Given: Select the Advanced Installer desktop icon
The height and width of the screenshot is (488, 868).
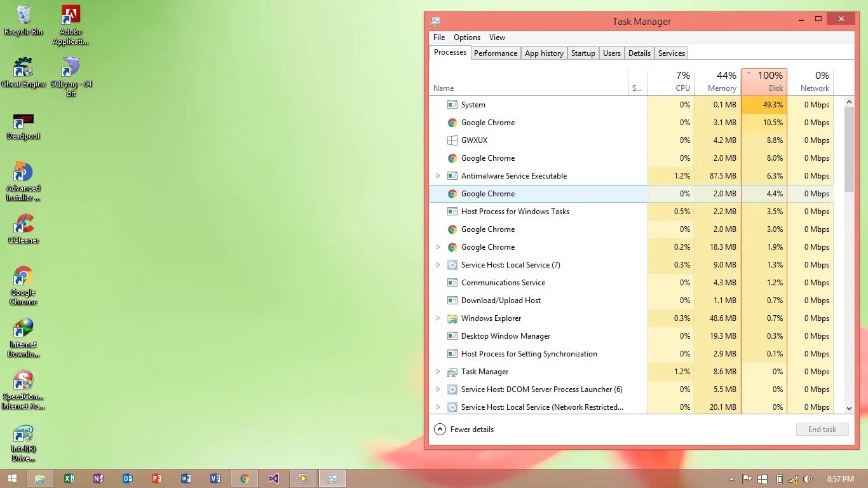Looking at the screenshot, I should [x=24, y=182].
